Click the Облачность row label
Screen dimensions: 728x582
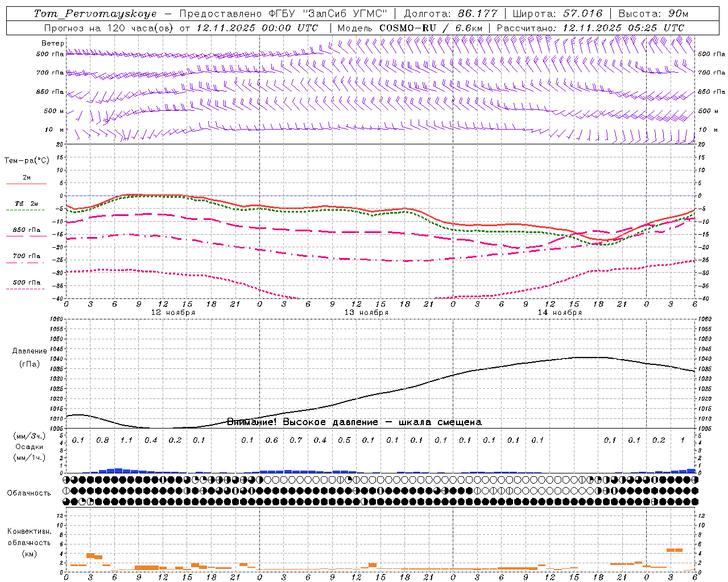(28, 493)
